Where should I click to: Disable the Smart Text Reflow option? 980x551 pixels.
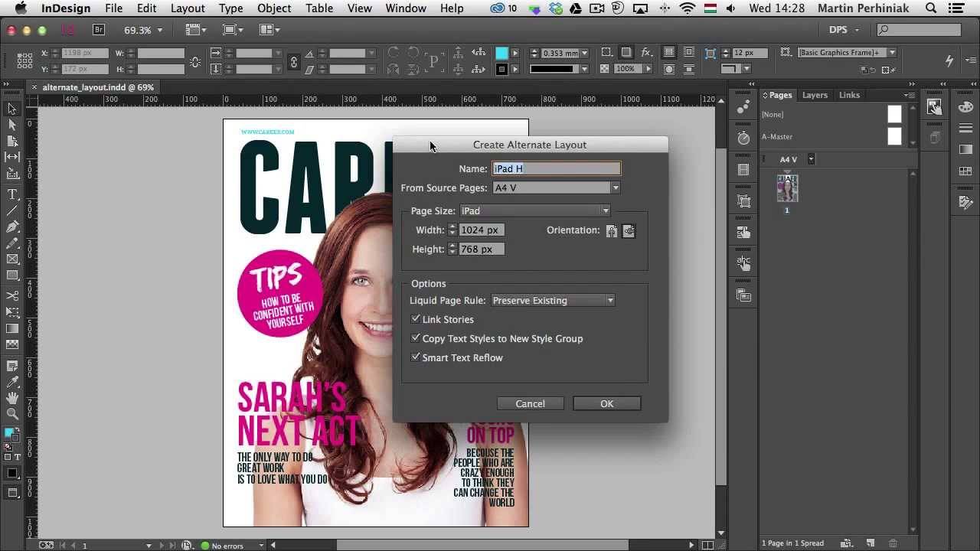pos(416,357)
